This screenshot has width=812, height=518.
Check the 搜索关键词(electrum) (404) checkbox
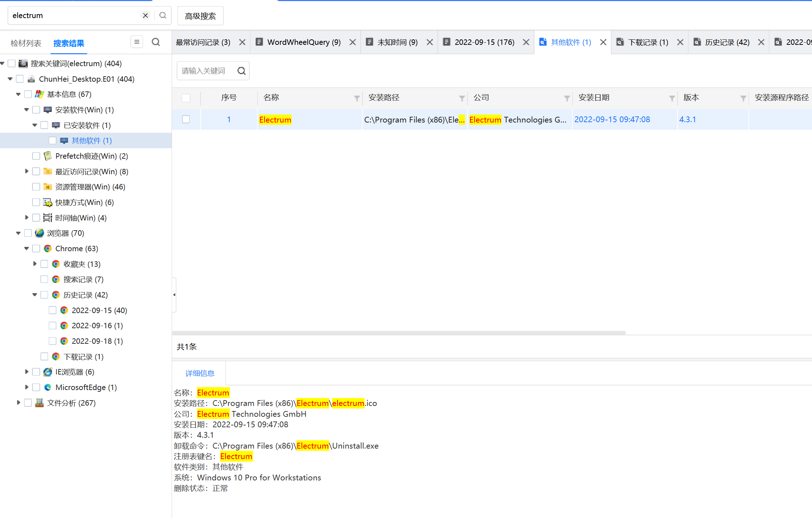coord(12,64)
